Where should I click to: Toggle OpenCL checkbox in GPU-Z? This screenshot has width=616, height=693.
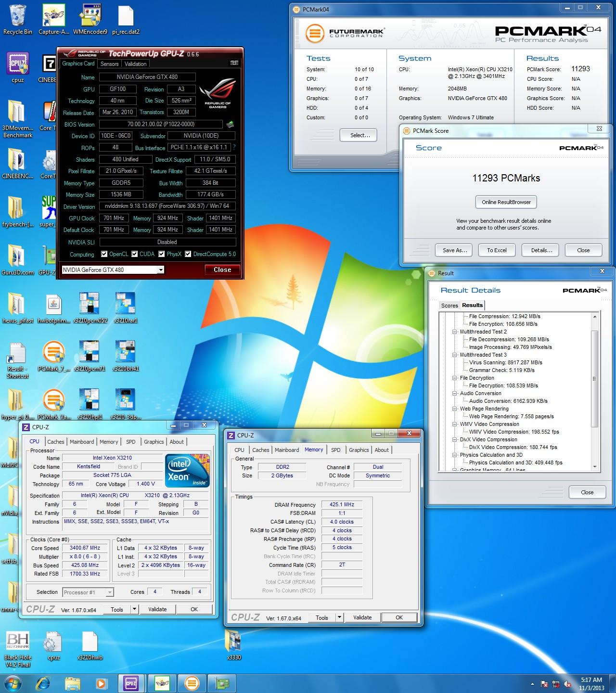pos(104,254)
